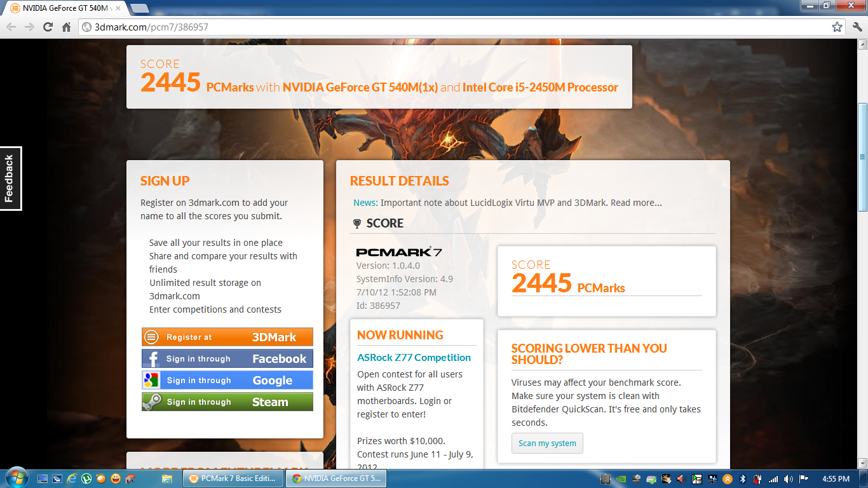Viewport: 868px width, 488px height.
Task: Click the 'Save all your results in one place' text
Action: tap(216, 243)
